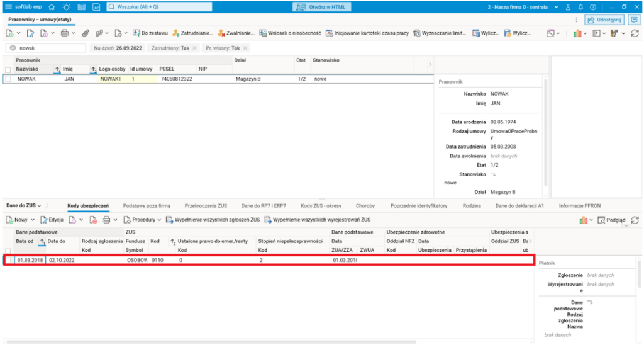Click the Zatrudnianie... button

192,33
